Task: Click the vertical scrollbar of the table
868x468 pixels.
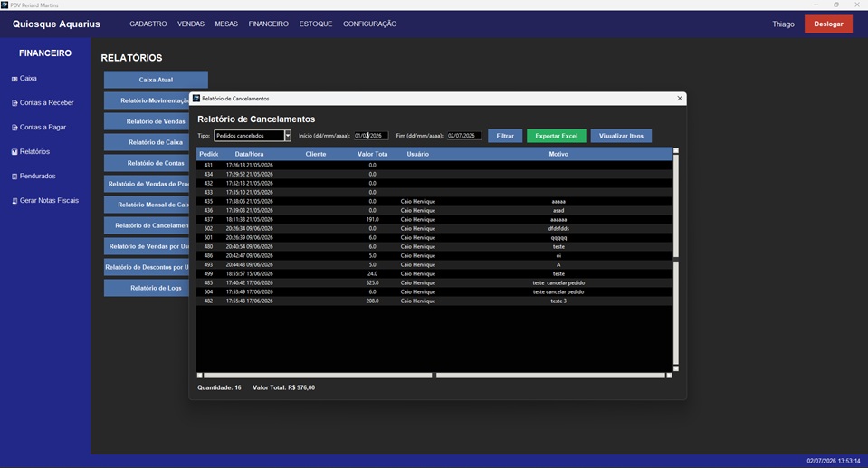Action: tap(675, 259)
